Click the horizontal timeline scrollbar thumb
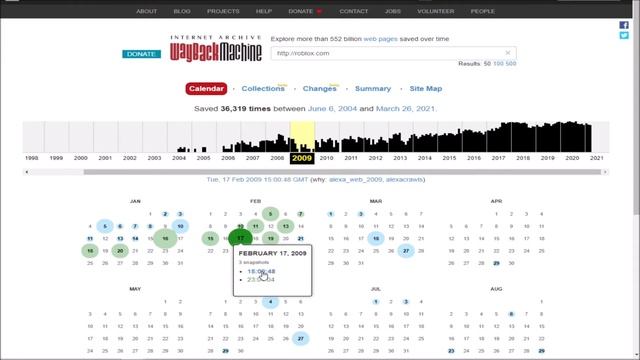 342,172
